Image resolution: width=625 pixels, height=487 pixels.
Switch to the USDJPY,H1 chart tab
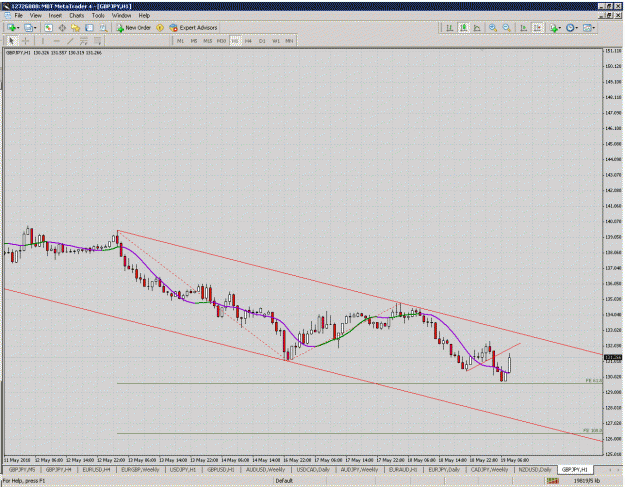183,470
